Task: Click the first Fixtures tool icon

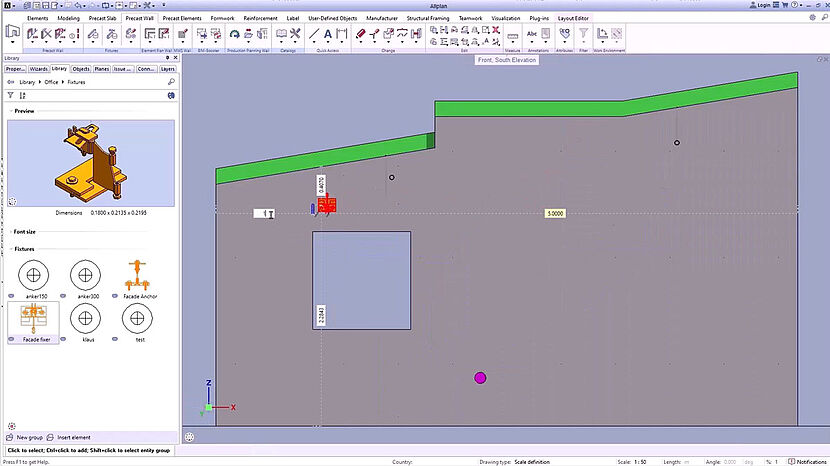Action: [93, 34]
